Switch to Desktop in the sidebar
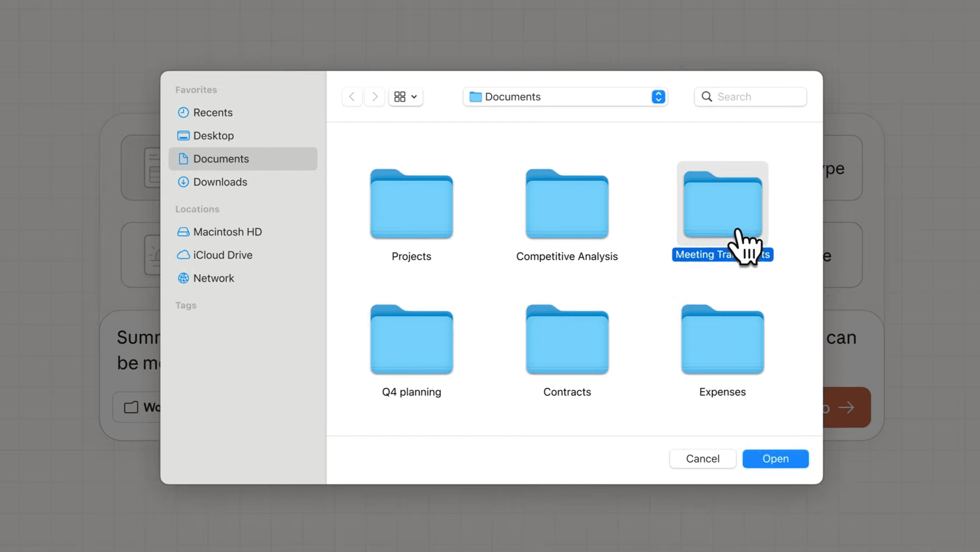The height and width of the screenshot is (552, 980). click(x=213, y=136)
